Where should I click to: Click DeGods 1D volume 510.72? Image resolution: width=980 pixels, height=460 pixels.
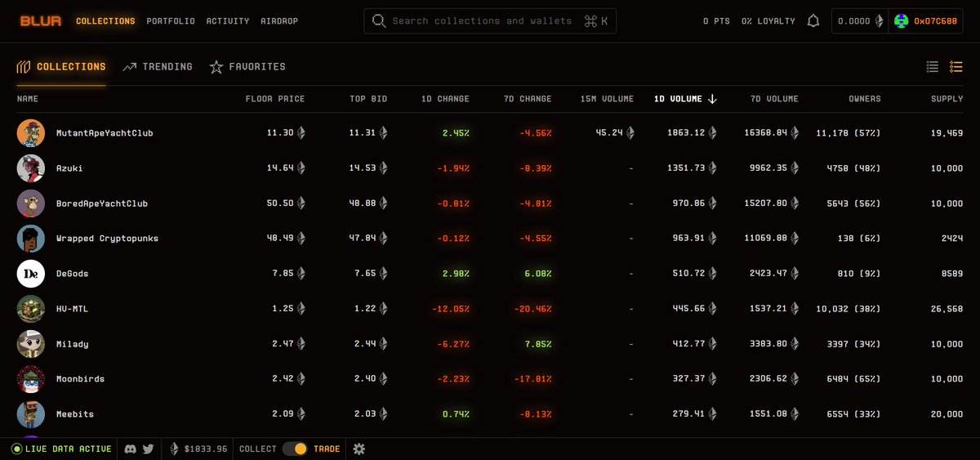(x=688, y=274)
